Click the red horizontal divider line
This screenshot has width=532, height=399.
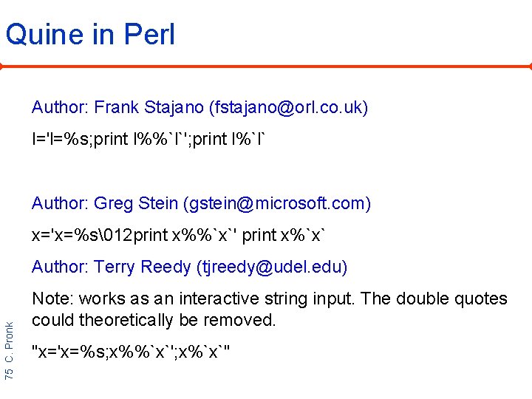(266, 66)
